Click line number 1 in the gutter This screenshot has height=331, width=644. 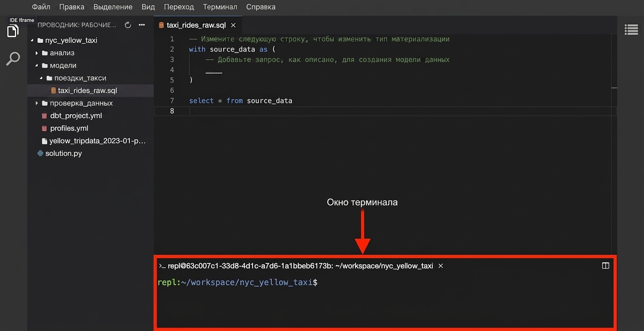pyautogui.click(x=172, y=39)
